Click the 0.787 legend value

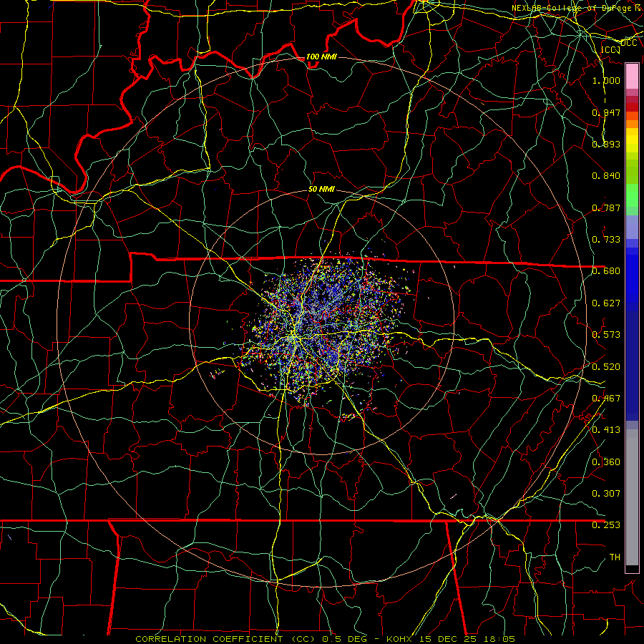tap(606, 208)
